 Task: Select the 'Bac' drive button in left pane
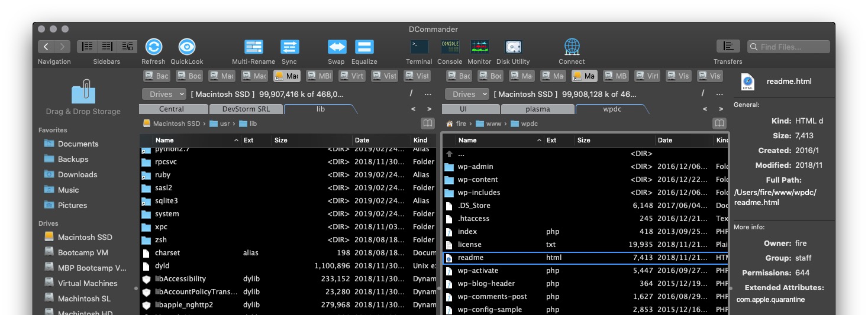click(157, 76)
